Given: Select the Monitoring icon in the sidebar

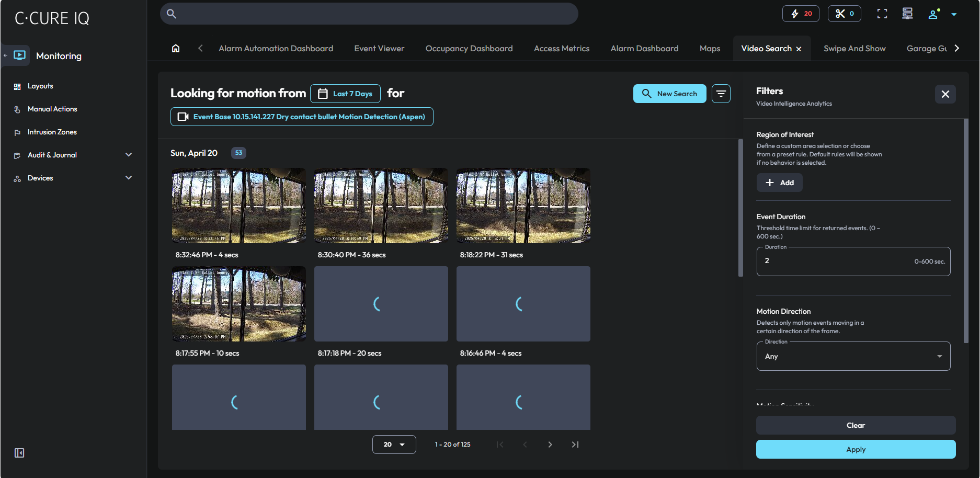Looking at the screenshot, I should coord(18,55).
